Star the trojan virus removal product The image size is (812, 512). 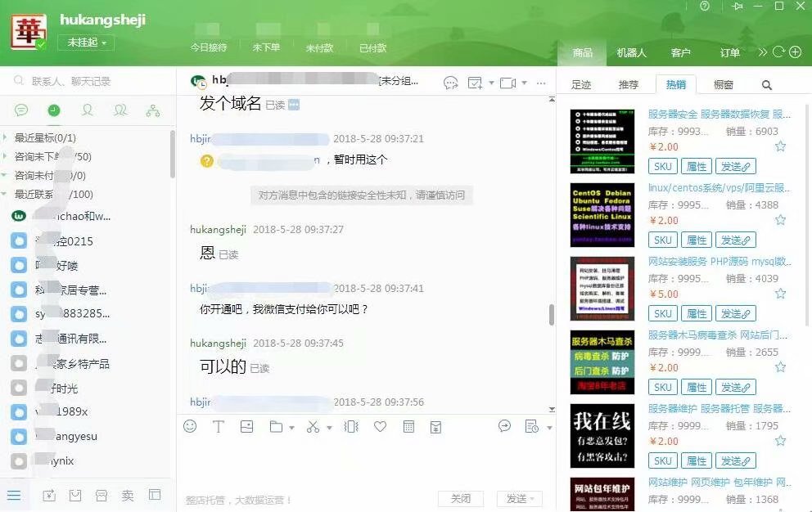pyautogui.click(x=780, y=367)
